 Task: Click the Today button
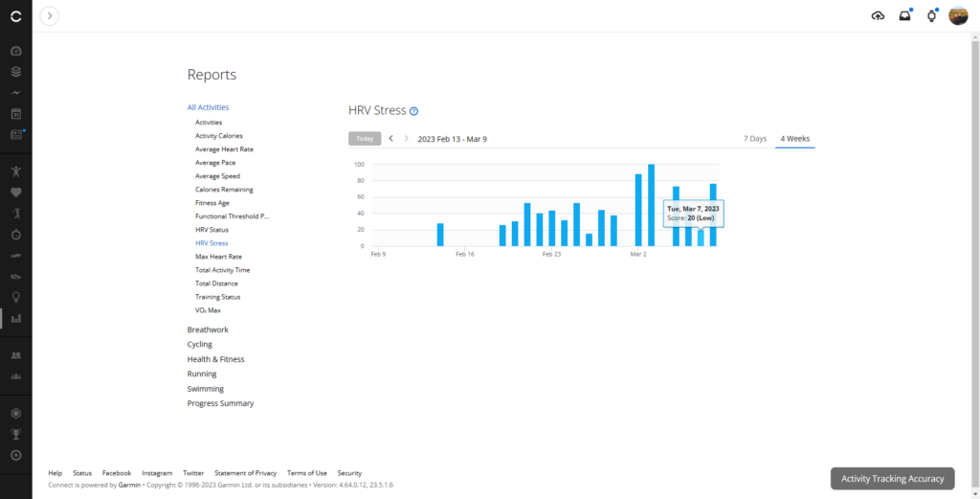(x=365, y=139)
